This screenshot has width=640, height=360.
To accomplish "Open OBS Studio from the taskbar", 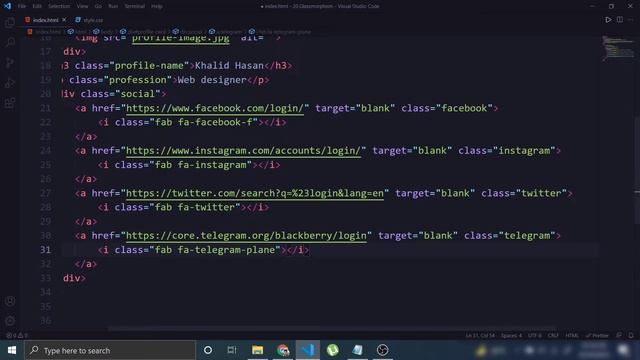I will (x=382, y=350).
